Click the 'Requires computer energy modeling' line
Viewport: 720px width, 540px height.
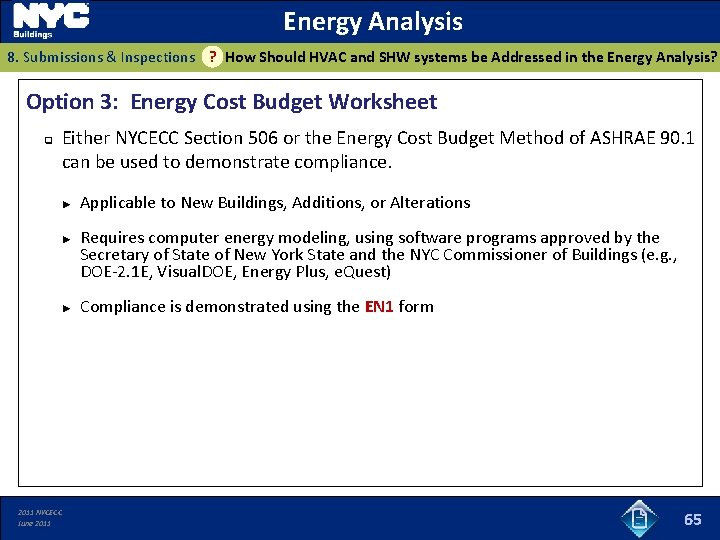click(370, 237)
